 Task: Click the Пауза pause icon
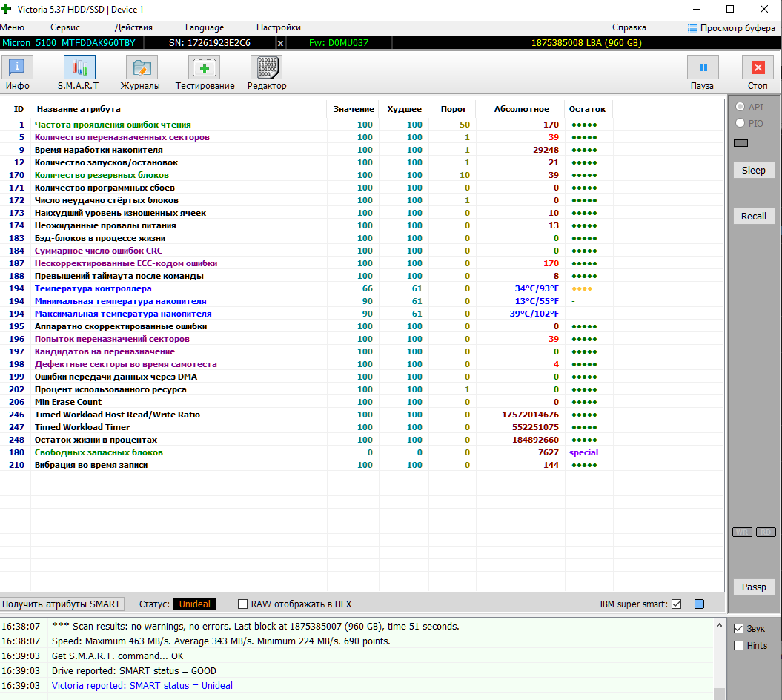coord(703,67)
